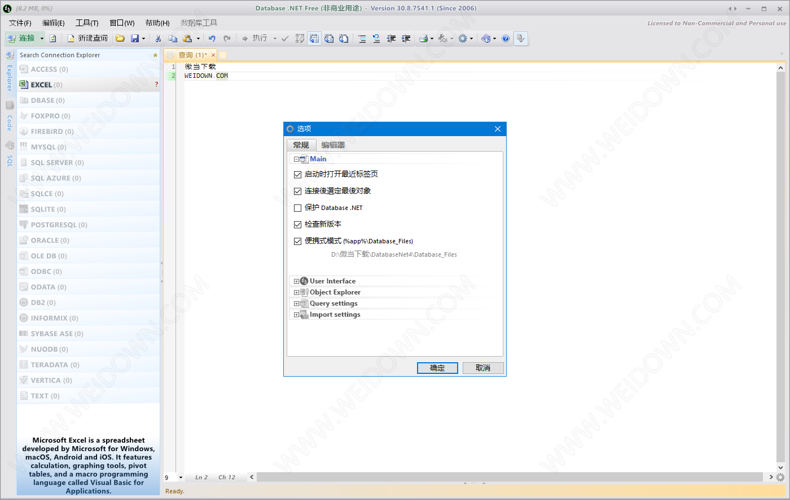Expand the Query settings section
The image size is (790, 500).
296,303
